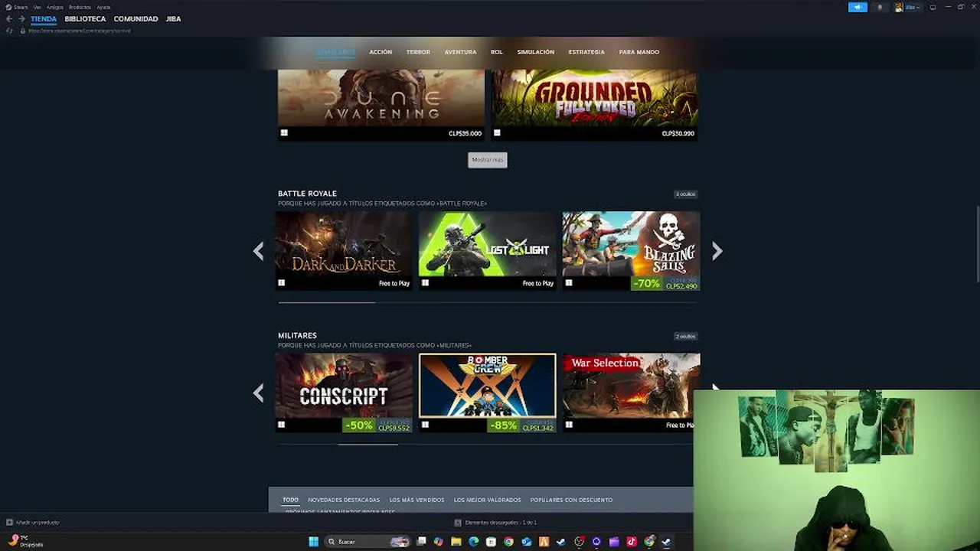
Task: Select the ACCIÓN category tab
Action: (381, 52)
